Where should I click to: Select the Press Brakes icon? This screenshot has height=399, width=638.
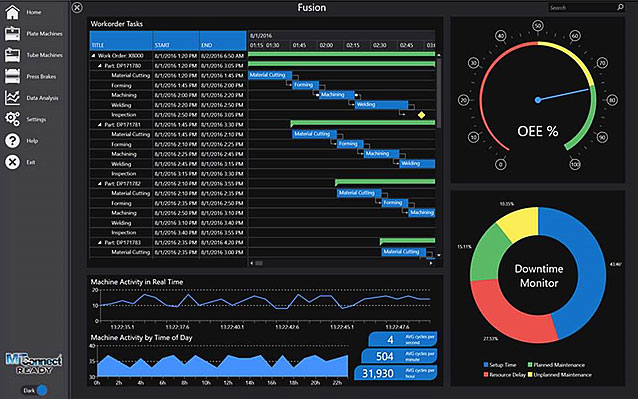pos(12,76)
